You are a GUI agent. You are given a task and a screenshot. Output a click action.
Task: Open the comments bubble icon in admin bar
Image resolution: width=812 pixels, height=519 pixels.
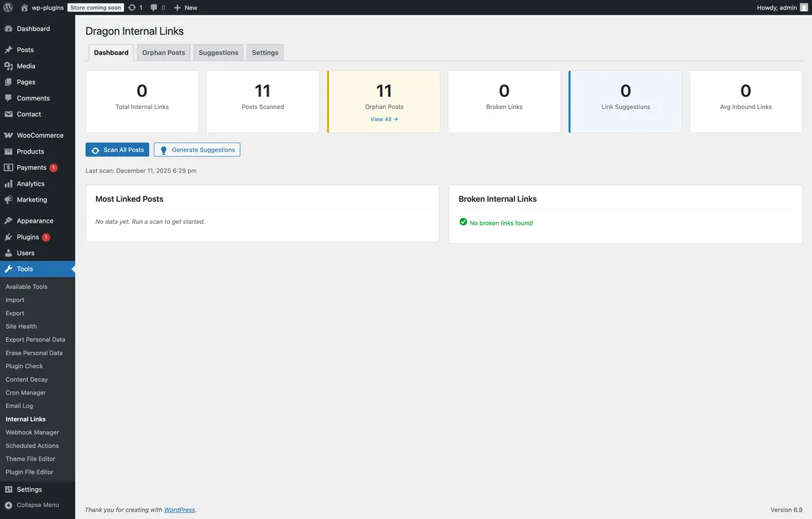[154, 7]
